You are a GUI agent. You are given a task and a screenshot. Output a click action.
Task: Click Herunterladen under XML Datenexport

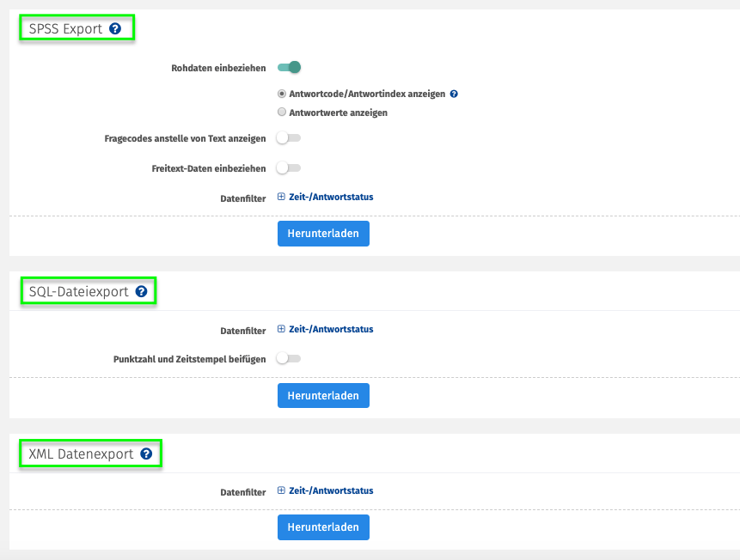(323, 527)
